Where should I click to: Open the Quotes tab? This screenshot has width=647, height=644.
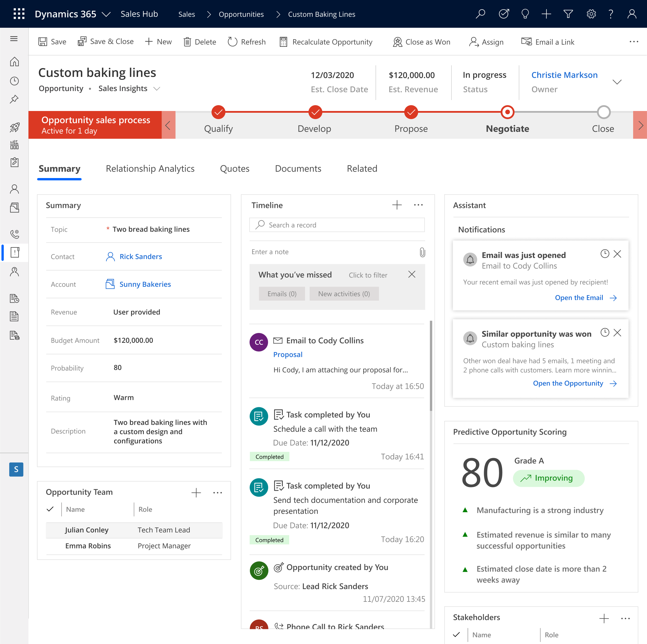click(235, 169)
